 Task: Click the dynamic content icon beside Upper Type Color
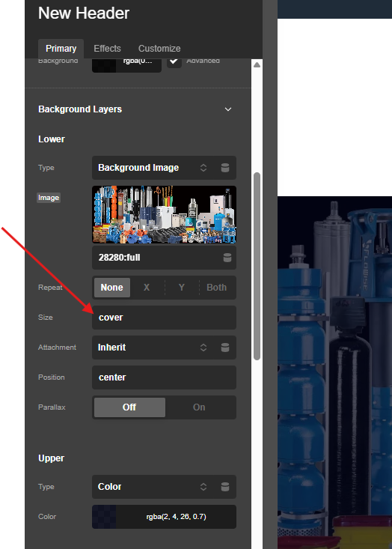(225, 487)
